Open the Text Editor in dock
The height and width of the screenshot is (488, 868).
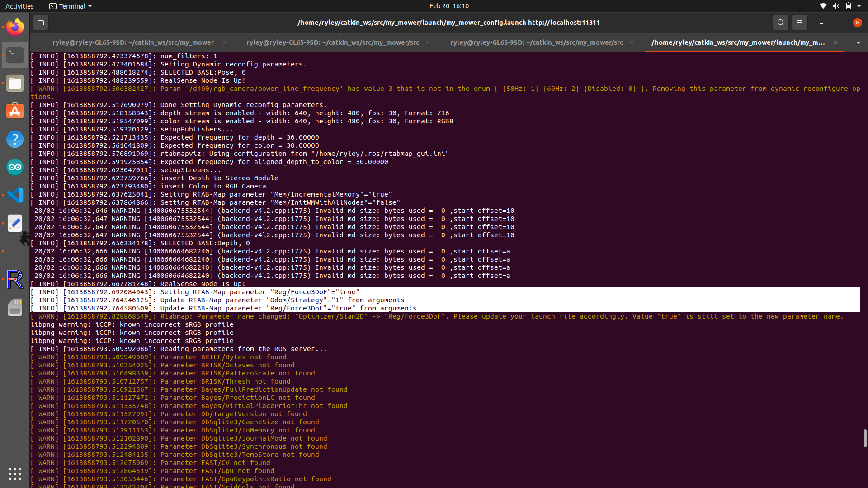(15, 223)
